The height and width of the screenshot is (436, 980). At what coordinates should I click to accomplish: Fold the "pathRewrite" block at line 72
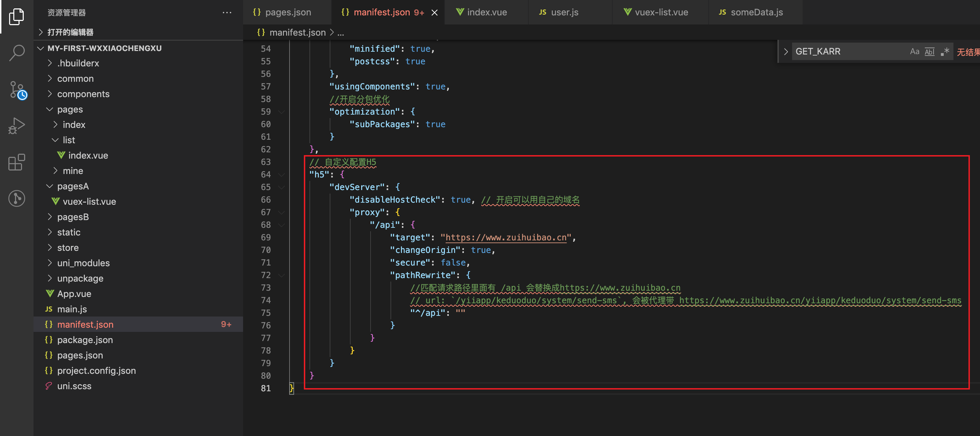[x=281, y=275]
